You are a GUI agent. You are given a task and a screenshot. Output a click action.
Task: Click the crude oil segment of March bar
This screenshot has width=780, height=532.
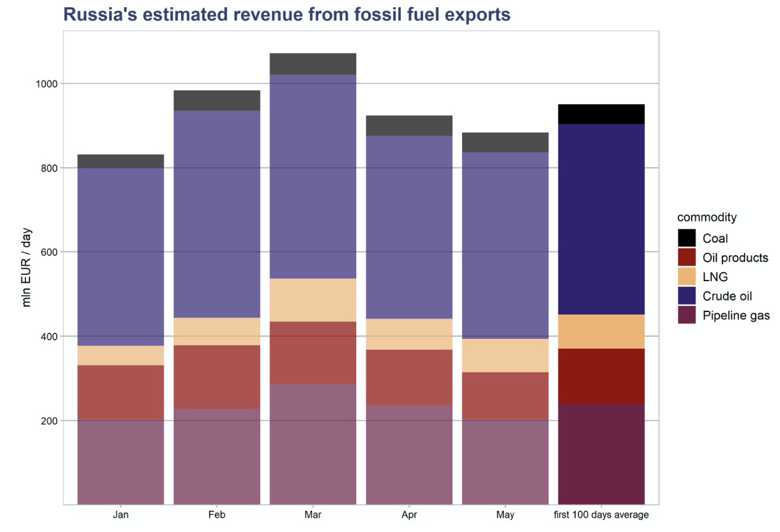click(x=313, y=177)
